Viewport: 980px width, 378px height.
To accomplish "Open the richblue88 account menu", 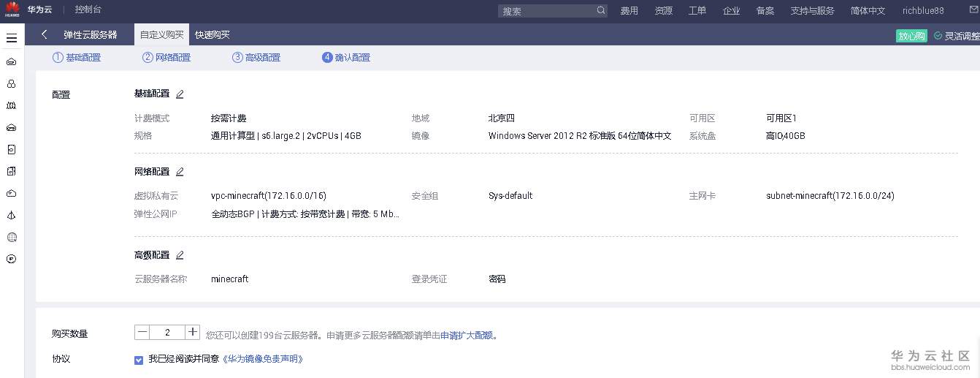I will [923, 11].
